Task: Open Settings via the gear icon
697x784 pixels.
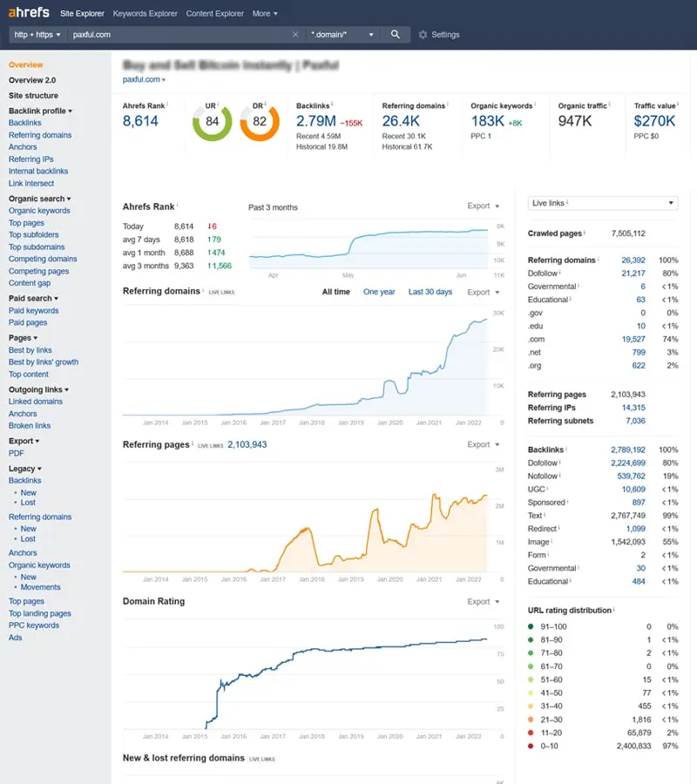Action: [x=423, y=35]
